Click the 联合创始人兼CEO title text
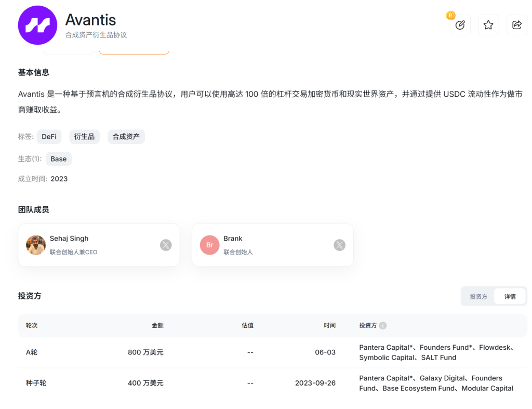This screenshot has height=409, width=532. [x=74, y=252]
